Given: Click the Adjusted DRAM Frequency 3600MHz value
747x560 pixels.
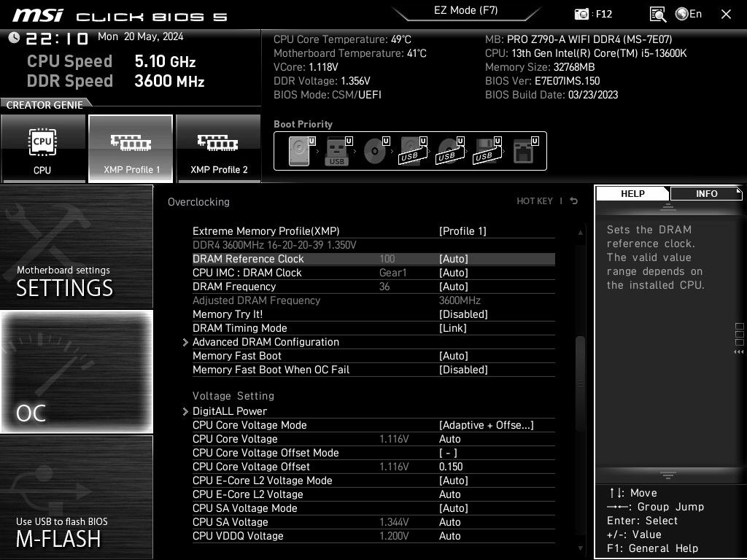Looking at the screenshot, I should pos(460,300).
